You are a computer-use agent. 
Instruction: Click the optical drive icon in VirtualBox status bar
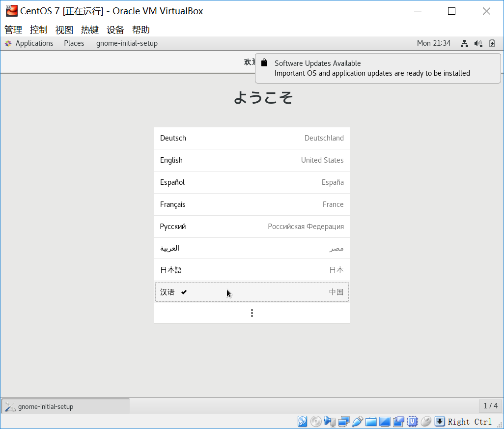(315, 421)
